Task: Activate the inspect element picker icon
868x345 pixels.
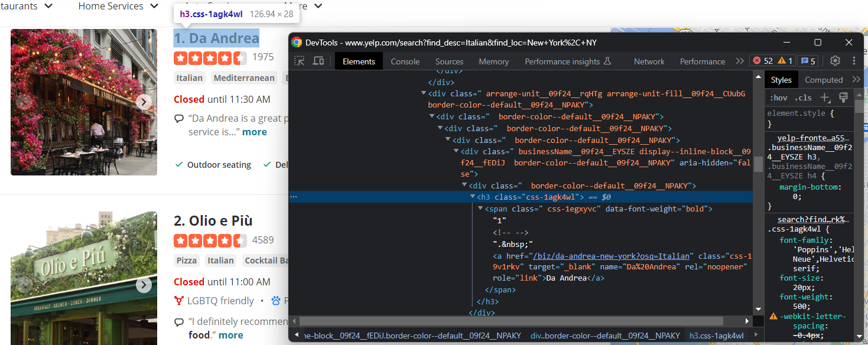Action: [x=300, y=61]
